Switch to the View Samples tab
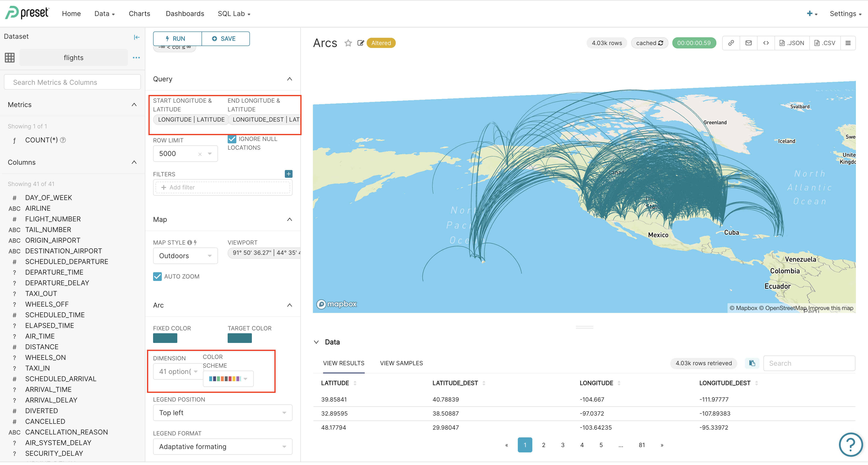The image size is (868, 465). (401, 363)
